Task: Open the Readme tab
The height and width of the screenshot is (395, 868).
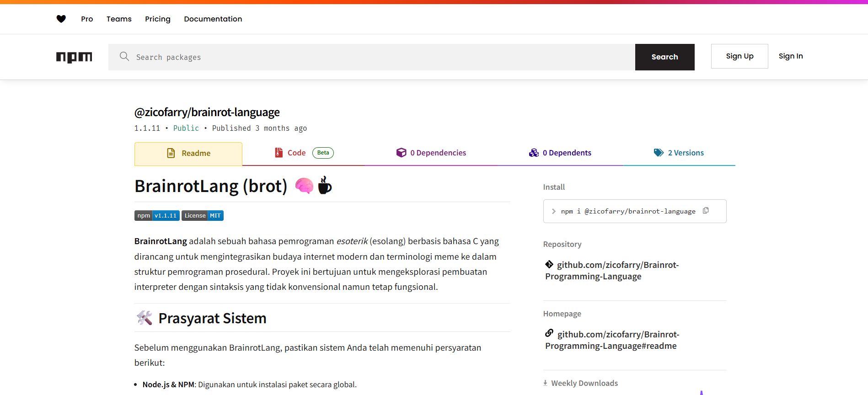Action: pos(188,154)
